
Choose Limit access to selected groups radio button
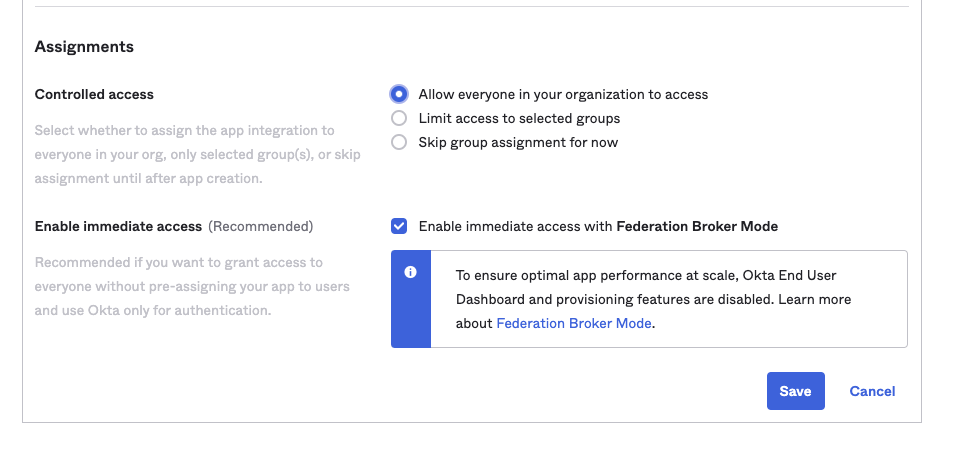pyautogui.click(x=399, y=118)
